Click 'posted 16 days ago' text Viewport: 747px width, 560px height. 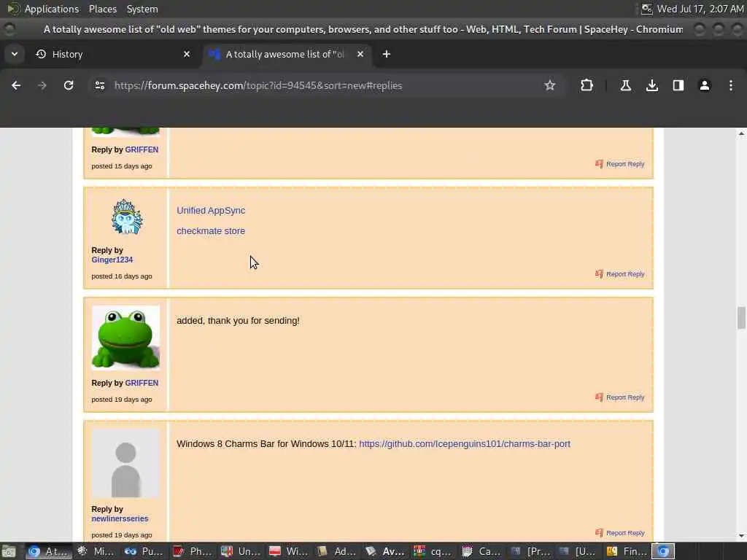click(122, 276)
